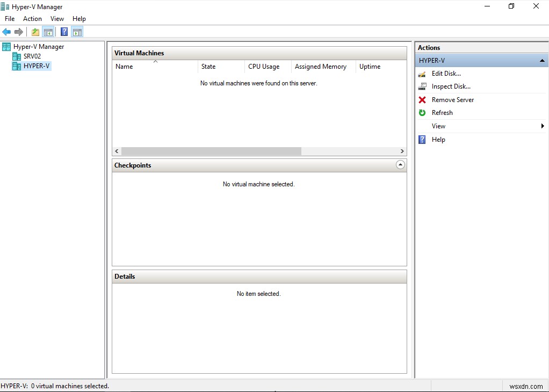Sort by Uptime column header

click(x=381, y=67)
